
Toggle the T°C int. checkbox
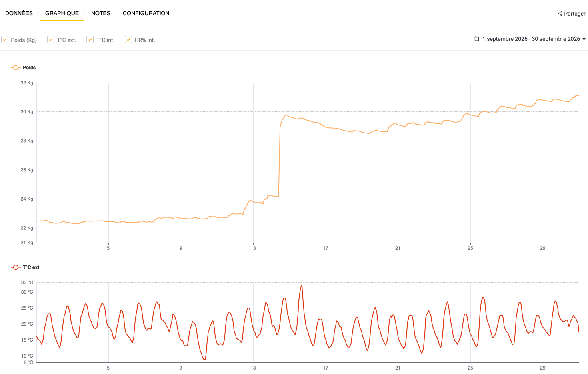[x=90, y=40]
